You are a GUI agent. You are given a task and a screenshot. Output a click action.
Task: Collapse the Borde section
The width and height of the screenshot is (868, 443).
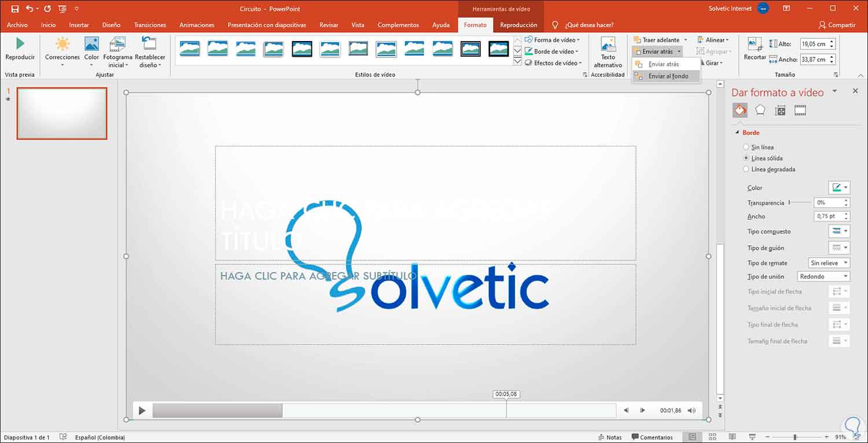[737, 133]
